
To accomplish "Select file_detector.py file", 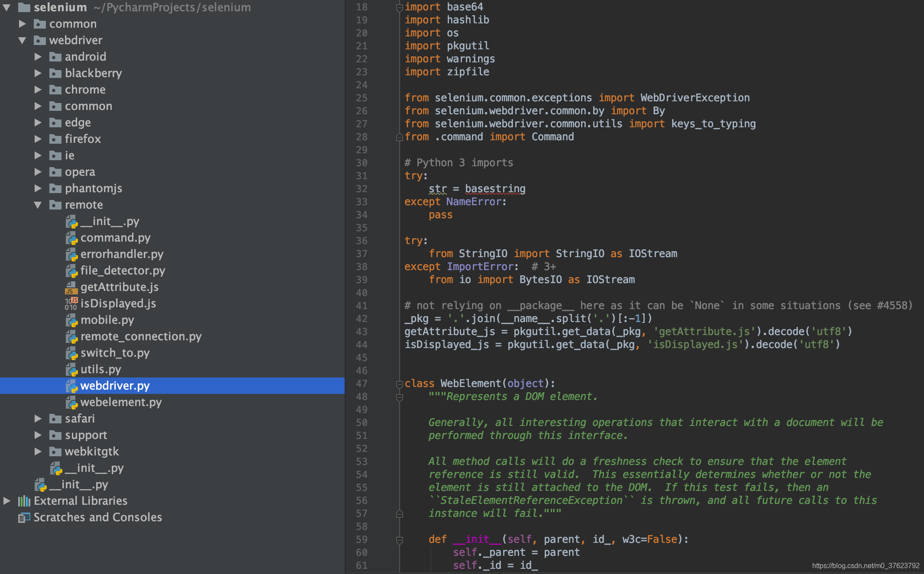I will [x=123, y=271].
